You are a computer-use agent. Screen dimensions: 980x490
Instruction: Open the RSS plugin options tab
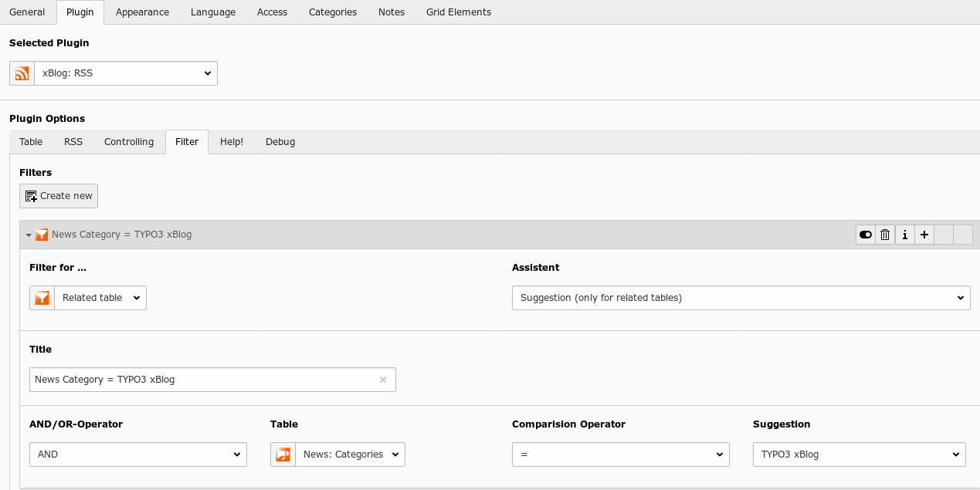pos(73,142)
